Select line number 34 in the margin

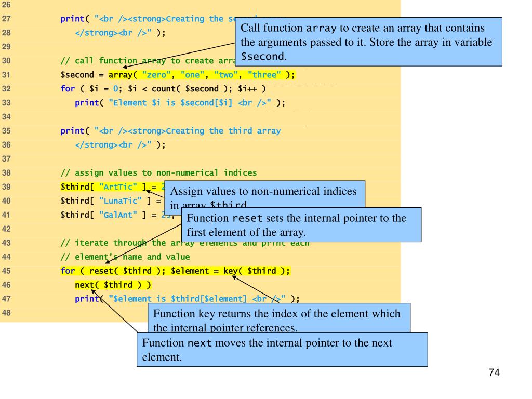(x=6, y=117)
